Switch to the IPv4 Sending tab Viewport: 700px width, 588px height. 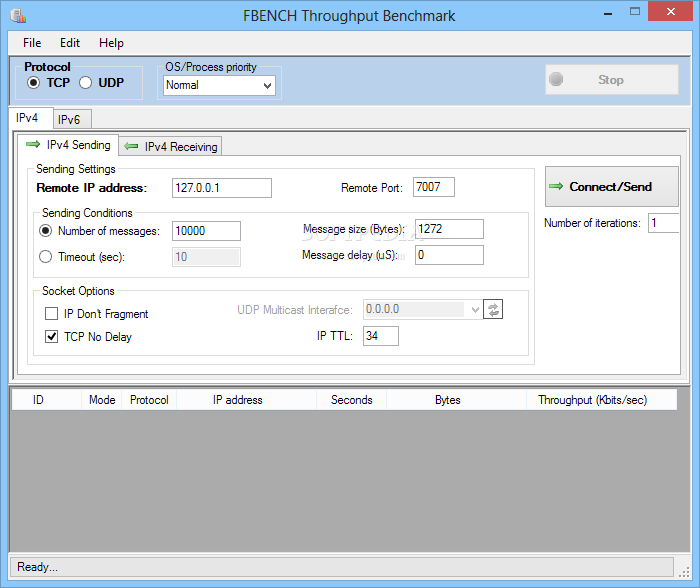click(x=68, y=145)
